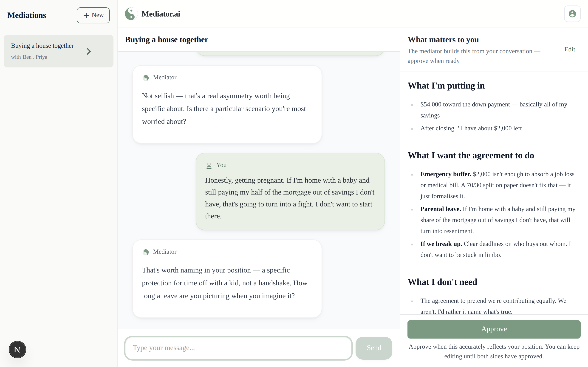This screenshot has height=367, width=588.
Task: Open participant Priya
Action: tap(41, 57)
